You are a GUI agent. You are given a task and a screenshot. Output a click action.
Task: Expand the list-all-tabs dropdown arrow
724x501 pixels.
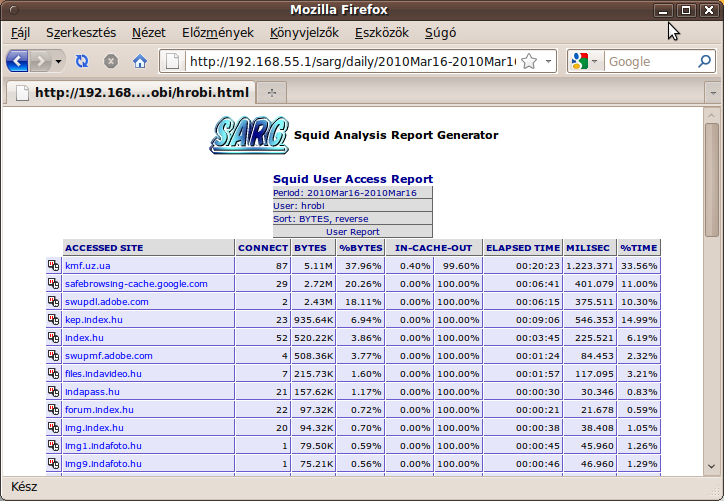pos(711,93)
